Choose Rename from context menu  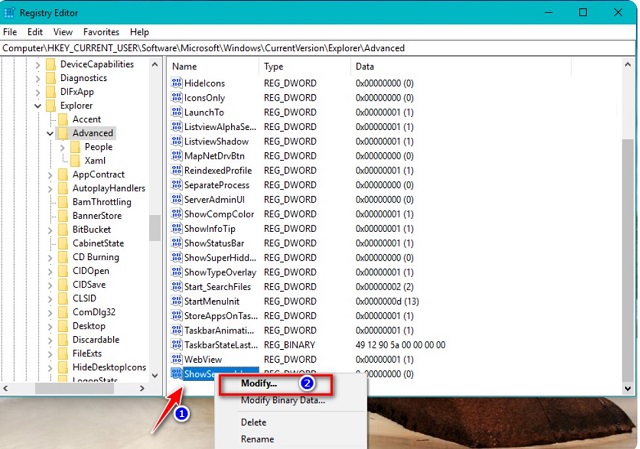(x=257, y=439)
